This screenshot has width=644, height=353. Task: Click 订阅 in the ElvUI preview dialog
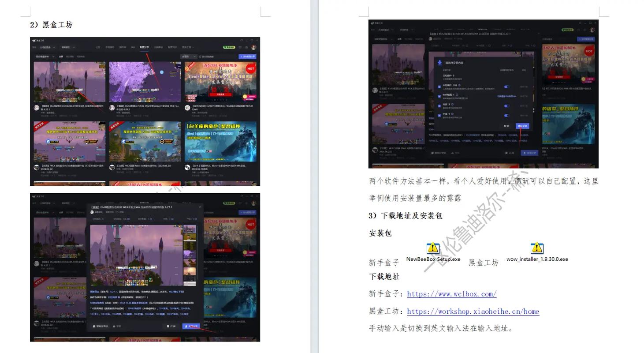click(171, 326)
